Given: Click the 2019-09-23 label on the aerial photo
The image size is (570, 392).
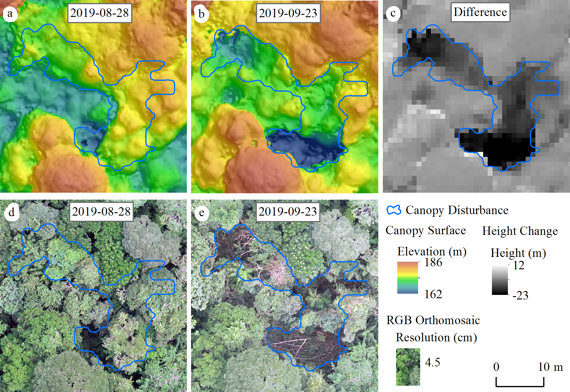Looking at the screenshot, I should [288, 212].
